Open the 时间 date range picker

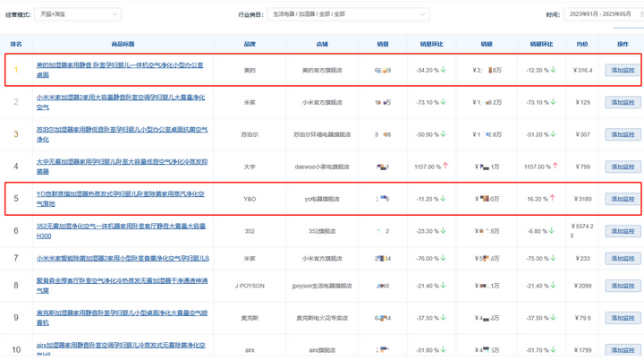pyautogui.click(x=604, y=14)
